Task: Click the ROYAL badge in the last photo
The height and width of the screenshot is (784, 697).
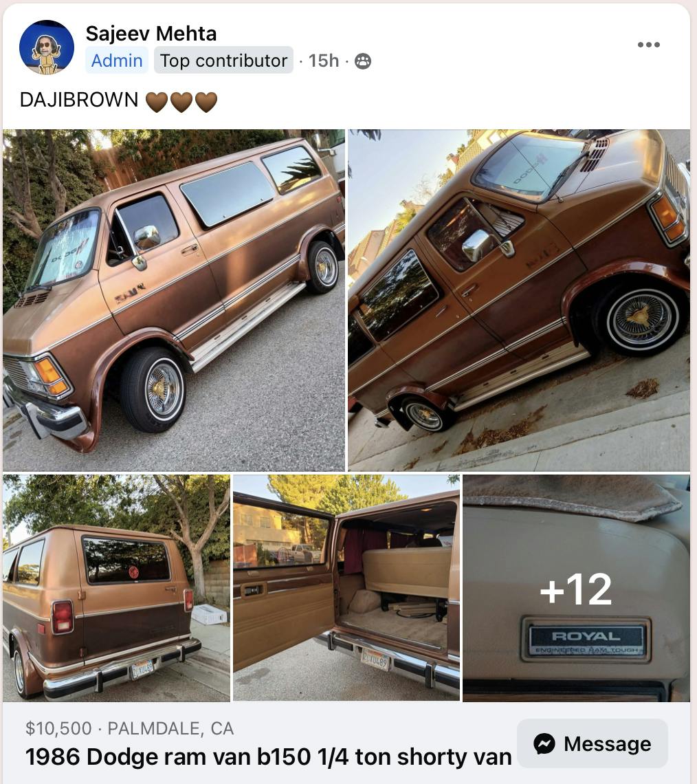Action: tap(586, 640)
